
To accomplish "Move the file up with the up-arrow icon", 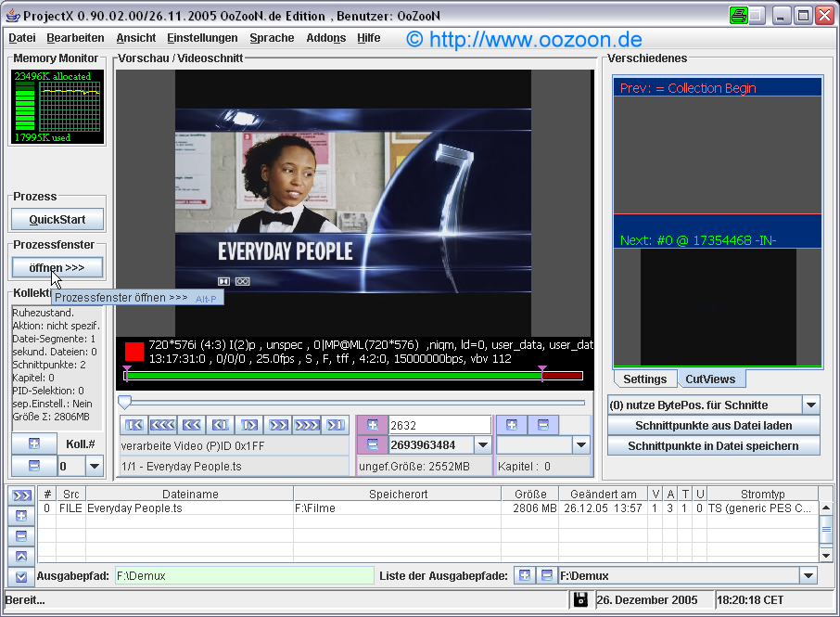I will (x=21, y=557).
